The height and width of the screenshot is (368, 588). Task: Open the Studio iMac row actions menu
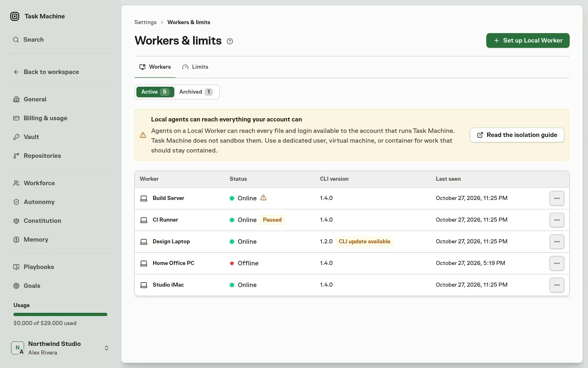coord(557,285)
